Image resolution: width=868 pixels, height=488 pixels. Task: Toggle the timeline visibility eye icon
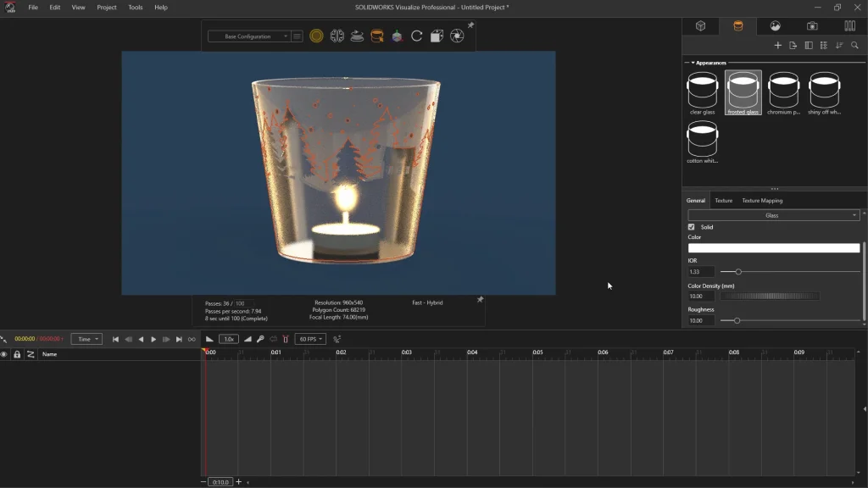pos(4,354)
